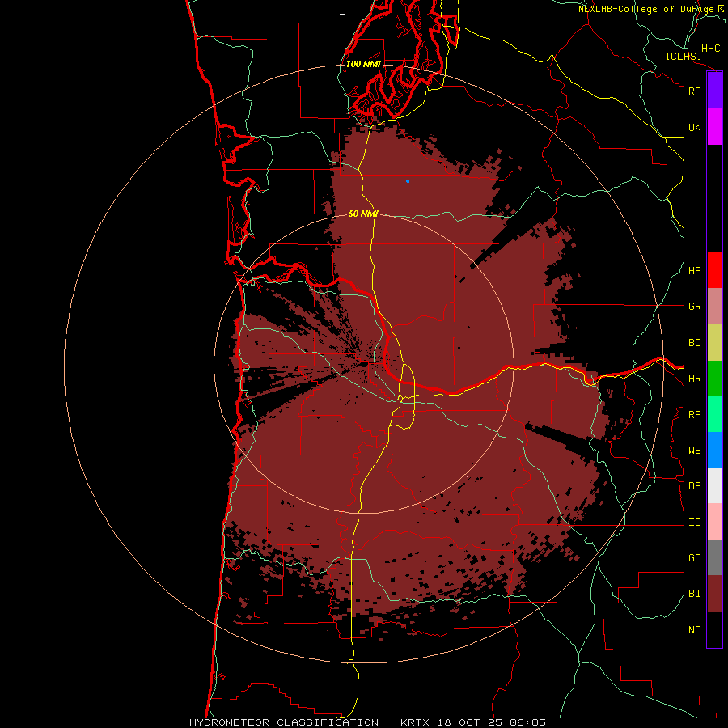Click the HYDROMETEOR CLASSIFICATION title text
This screenshot has height=728, width=728.
[284, 722]
